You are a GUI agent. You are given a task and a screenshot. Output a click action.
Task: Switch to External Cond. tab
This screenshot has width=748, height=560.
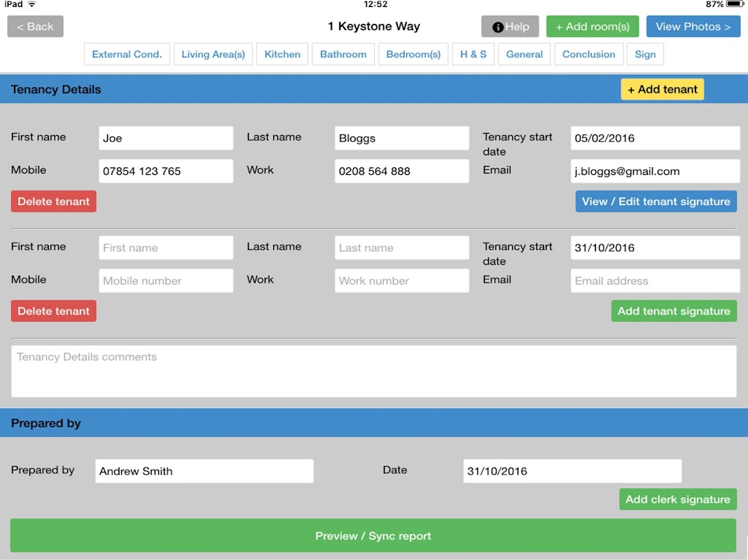pyautogui.click(x=127, y=55)
